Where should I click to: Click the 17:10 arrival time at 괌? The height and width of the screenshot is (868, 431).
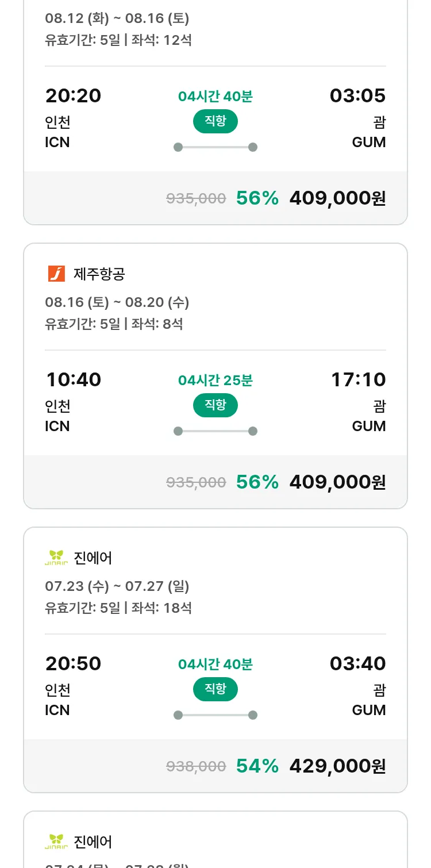(358, 379)
